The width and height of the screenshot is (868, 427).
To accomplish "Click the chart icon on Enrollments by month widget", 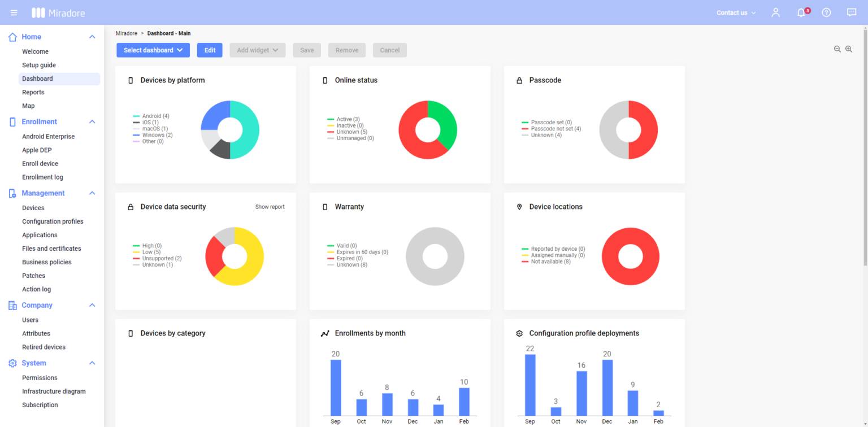I will 325,333.
